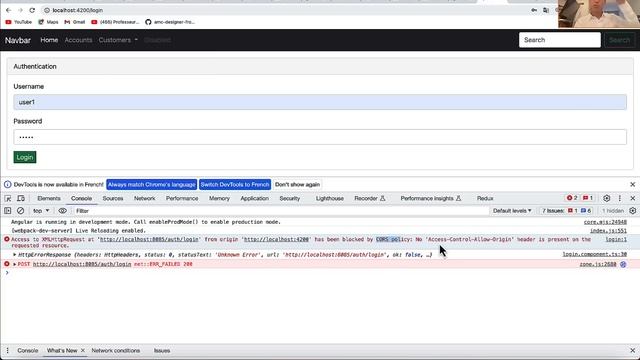The height and width of the screenshot is (360, 640).
Task: Click the 7 Issues counter
Action: coord(566,211)
